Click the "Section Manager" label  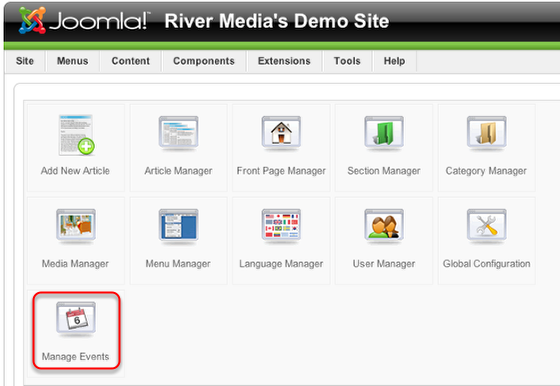pos(384,171)
